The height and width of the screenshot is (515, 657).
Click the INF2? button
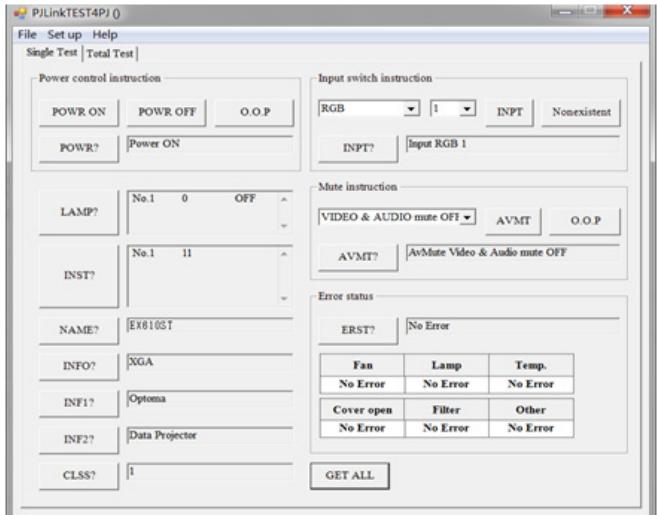(x=79, y=439)
